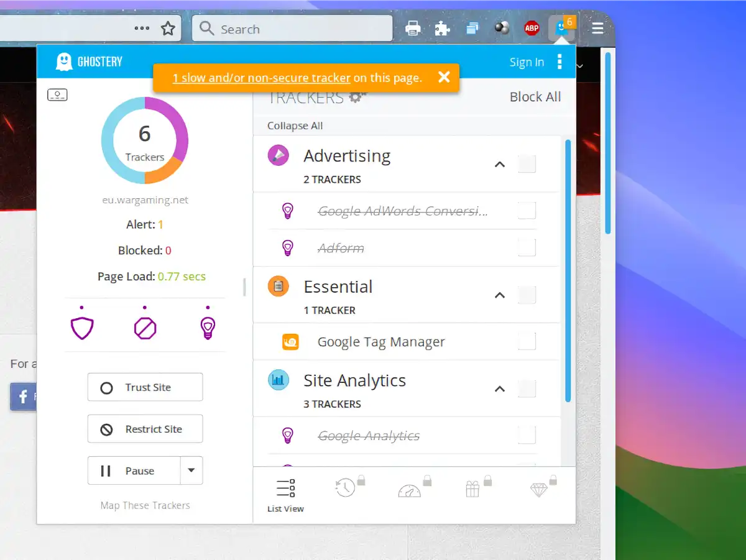Click the Site Analytics category icon
Viewport: 746px width, 560px height.
[x=278, y=380]
